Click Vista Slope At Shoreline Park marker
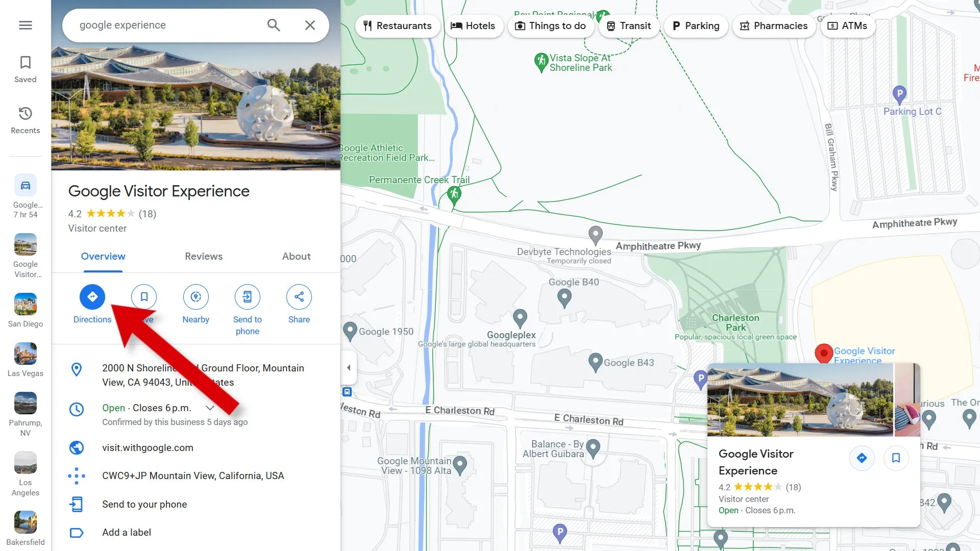 [x=541, y=62]
